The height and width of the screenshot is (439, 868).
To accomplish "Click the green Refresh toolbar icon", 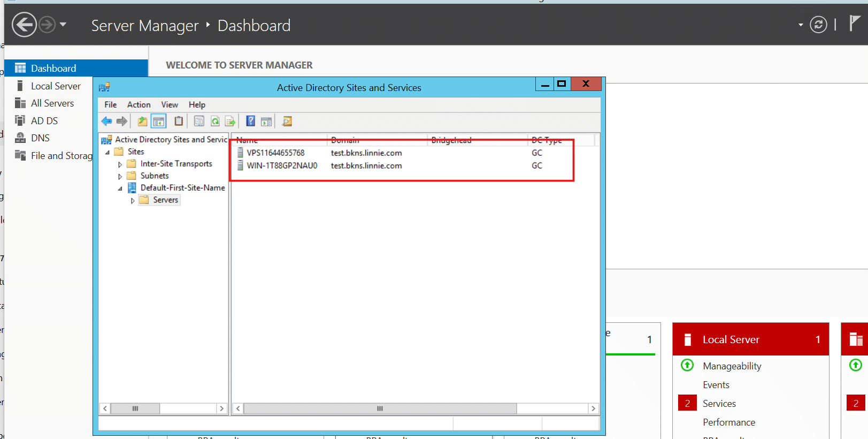I will pos(215,122).
